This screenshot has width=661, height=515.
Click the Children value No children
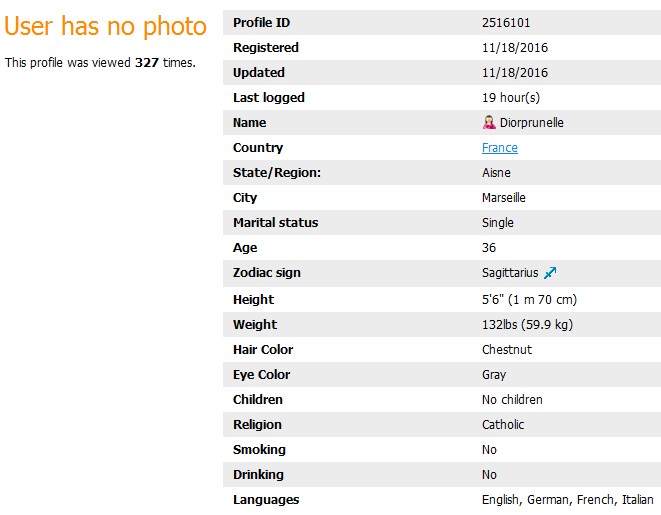coord(512,400)
